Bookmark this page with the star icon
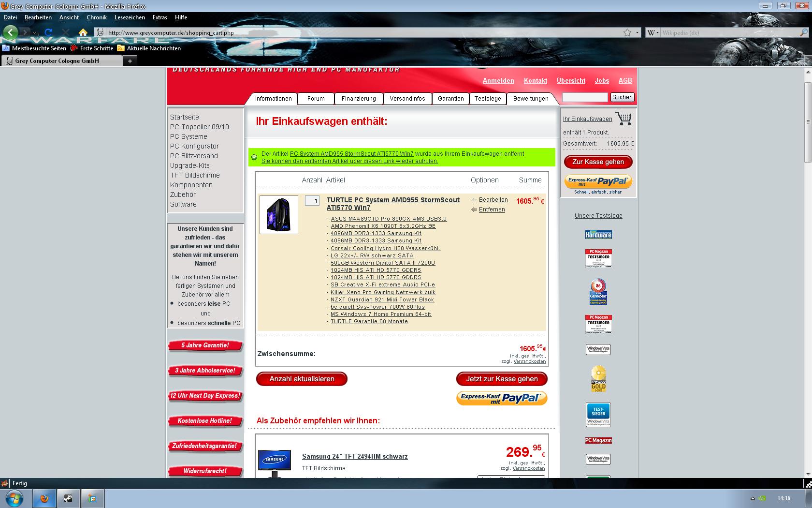 pos(627,32)
